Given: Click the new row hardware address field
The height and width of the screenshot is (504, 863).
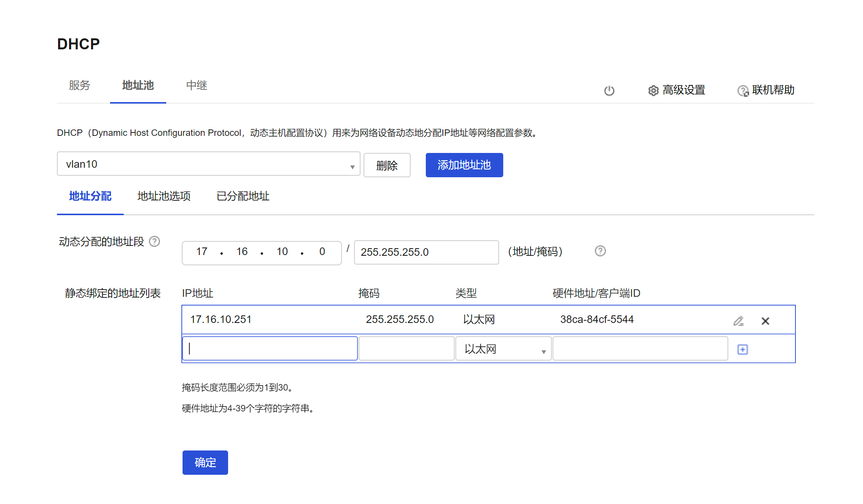Looking at the screenshot, I should click(x=640, y=349).
